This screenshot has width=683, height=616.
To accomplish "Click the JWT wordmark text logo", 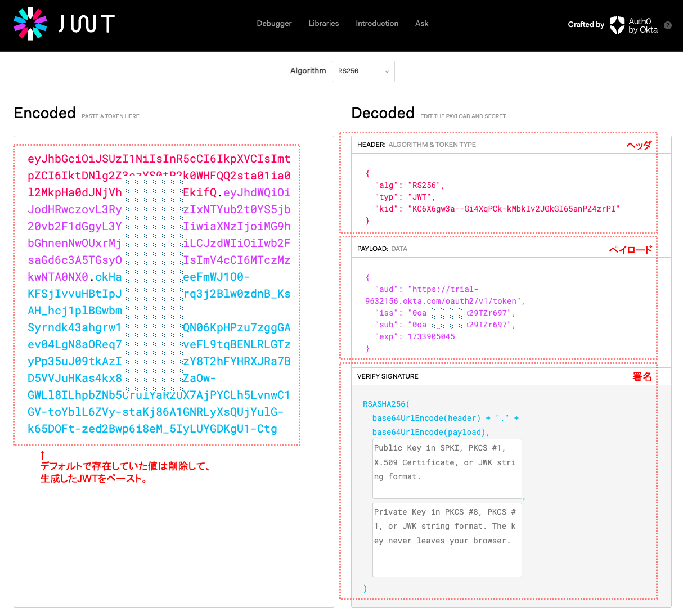I will point(87,24).
